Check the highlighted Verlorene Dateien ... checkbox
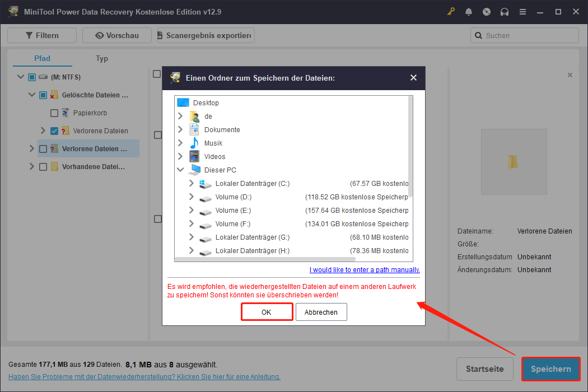This screenshot has width=588, height=392. [x=43, y=149]
